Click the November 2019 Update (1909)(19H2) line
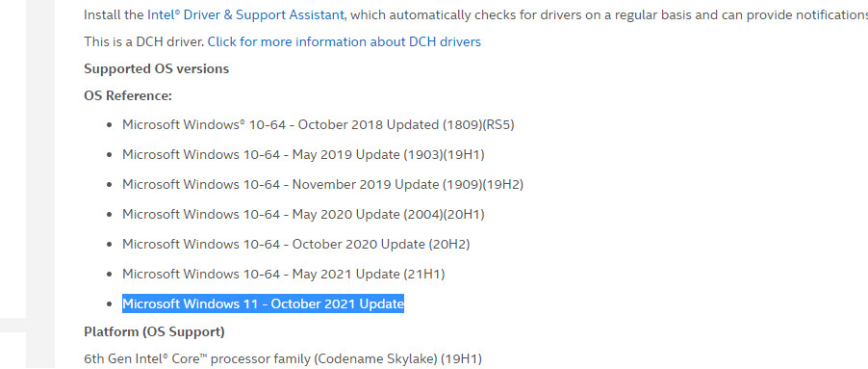This screenshot has width=868, height=369. [x=322, y=185]
